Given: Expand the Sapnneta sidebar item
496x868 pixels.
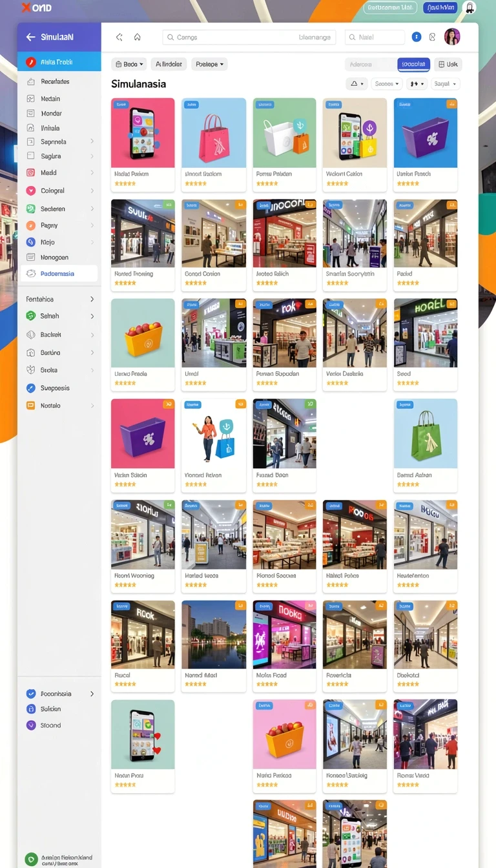Looking at the screenshot, I should pyautogui.click(x=92, y=141).
